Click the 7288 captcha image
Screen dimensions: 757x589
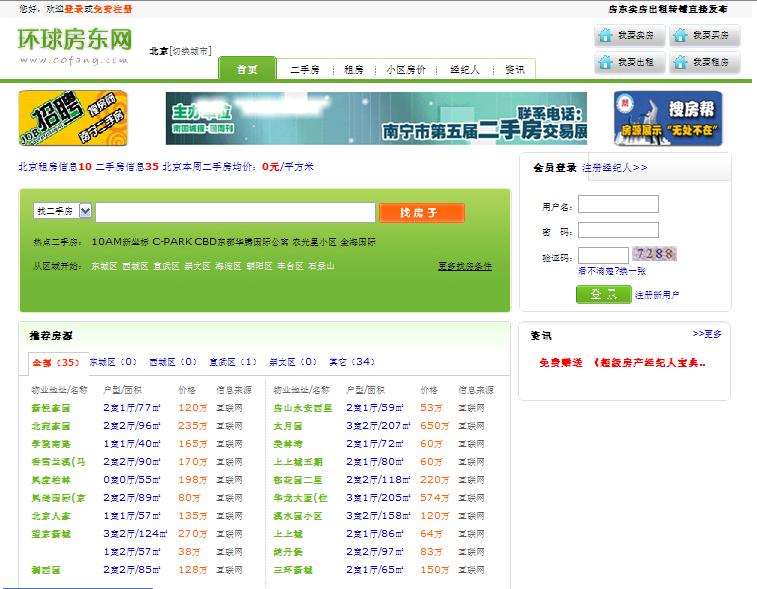(x=654, y=253)
